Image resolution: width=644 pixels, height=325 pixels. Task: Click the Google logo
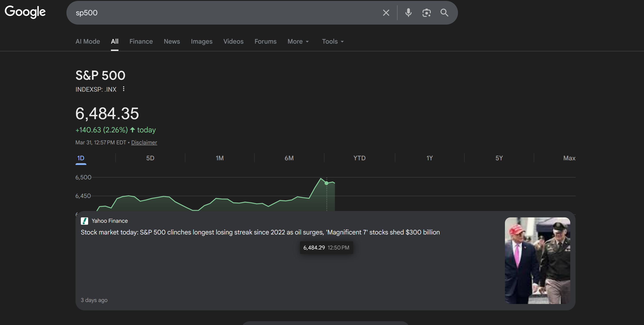tap(25, 12)
